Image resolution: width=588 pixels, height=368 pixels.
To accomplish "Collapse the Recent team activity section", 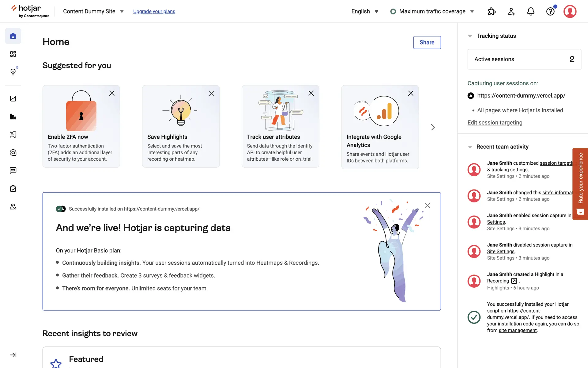I will [470, 147].
